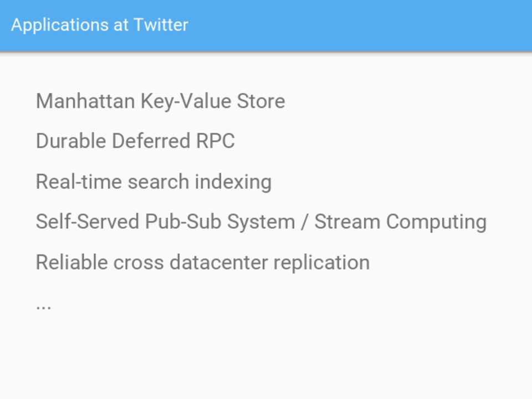Click the word "Durable" in second item
This screenshot has height=399, width=532.
71,141
